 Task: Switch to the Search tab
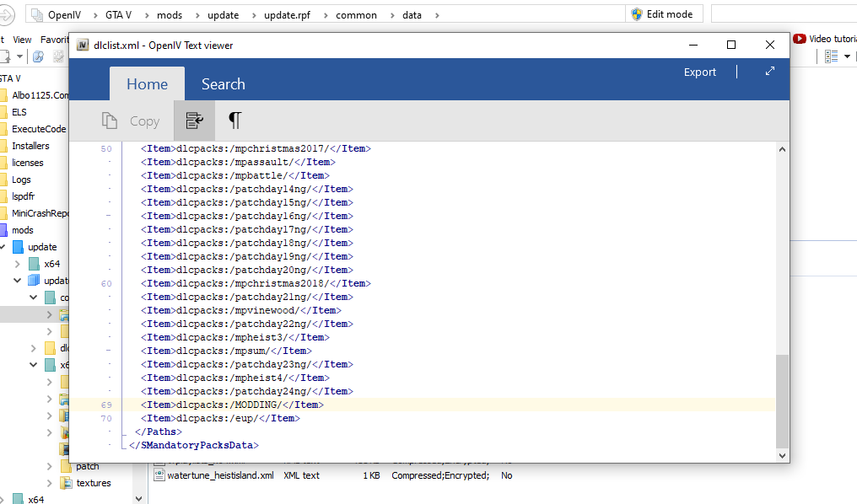pos(223,84)
